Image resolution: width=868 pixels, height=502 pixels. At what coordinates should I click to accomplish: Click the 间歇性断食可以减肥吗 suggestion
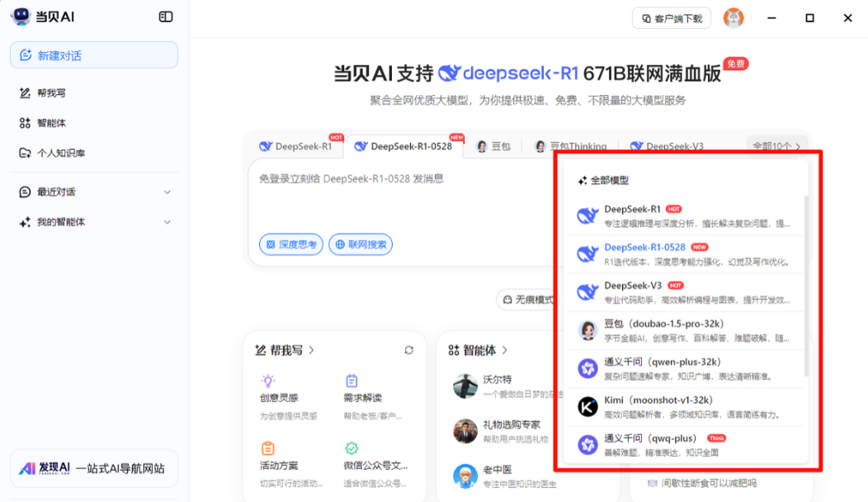point(703,483)
